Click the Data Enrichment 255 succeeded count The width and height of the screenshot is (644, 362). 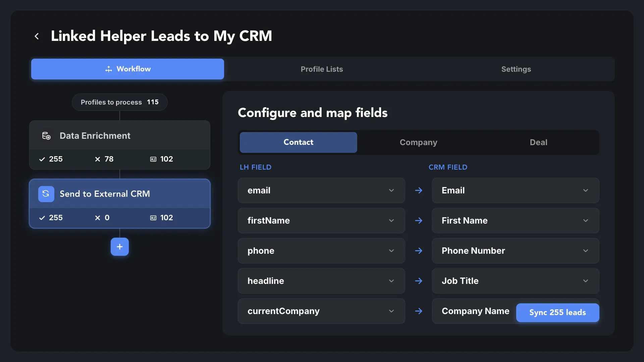click(x=56, y=159)
